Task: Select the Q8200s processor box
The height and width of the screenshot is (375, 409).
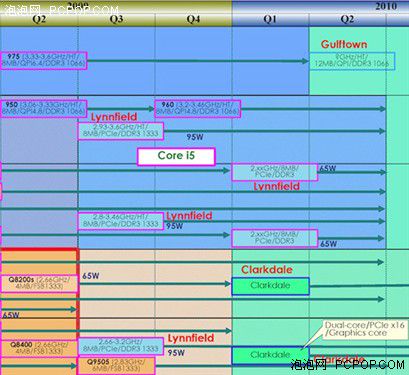Action: click(x=39, y=284)
